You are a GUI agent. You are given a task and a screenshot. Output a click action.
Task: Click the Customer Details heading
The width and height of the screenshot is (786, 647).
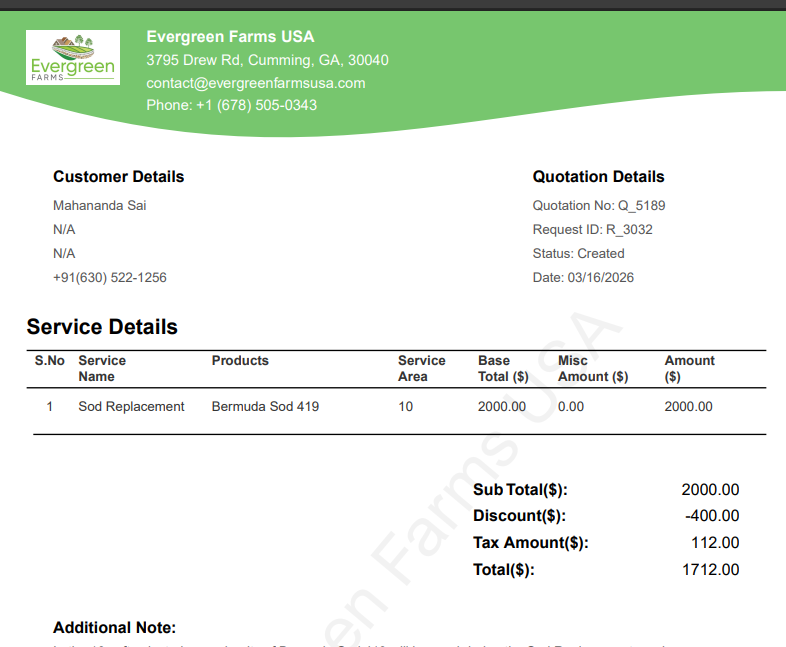[x=118, y=177]
